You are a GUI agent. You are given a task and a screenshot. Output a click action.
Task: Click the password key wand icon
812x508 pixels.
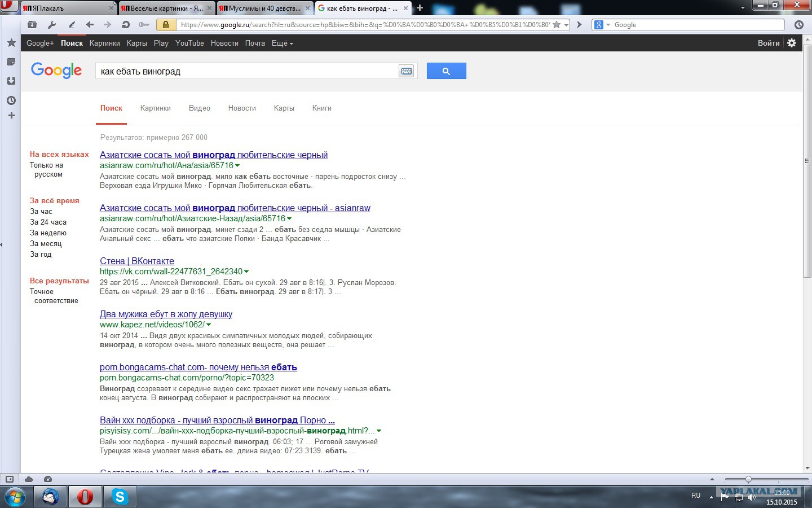[144, 25]
